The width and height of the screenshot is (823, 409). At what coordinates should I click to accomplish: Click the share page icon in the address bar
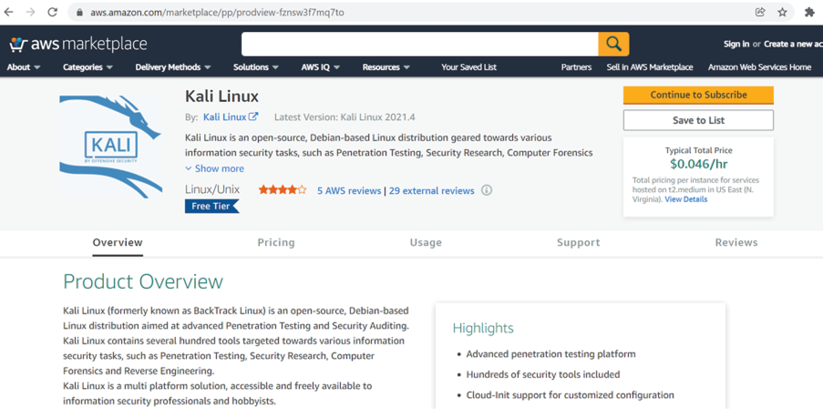point(759,12)
